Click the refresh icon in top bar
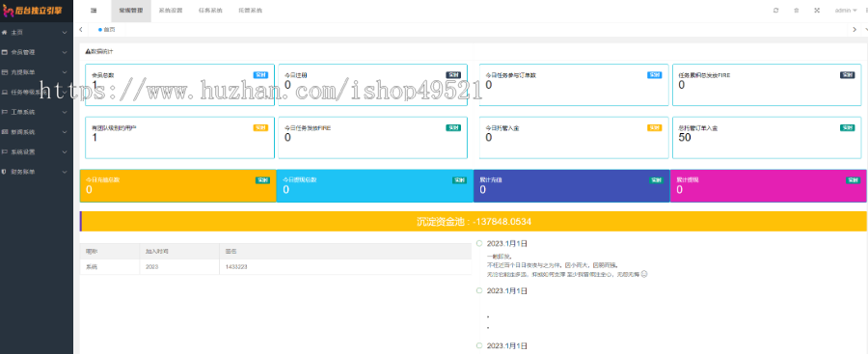868x354 pixels. pyautogui.click(x=775, y=11)
